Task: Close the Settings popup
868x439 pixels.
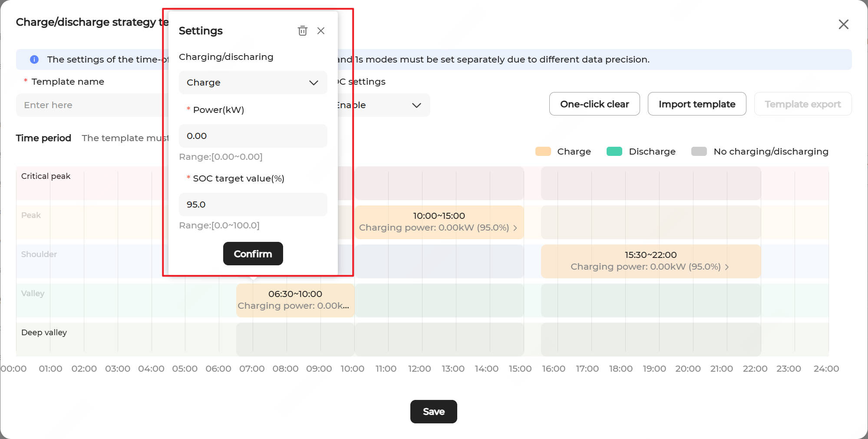Action: click(x=321, y=31)
